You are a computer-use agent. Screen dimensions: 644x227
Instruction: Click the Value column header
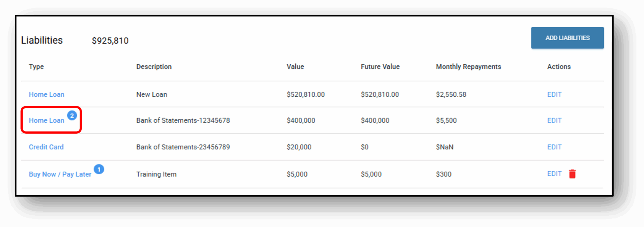pyautogui.click(x=295, y=67)
